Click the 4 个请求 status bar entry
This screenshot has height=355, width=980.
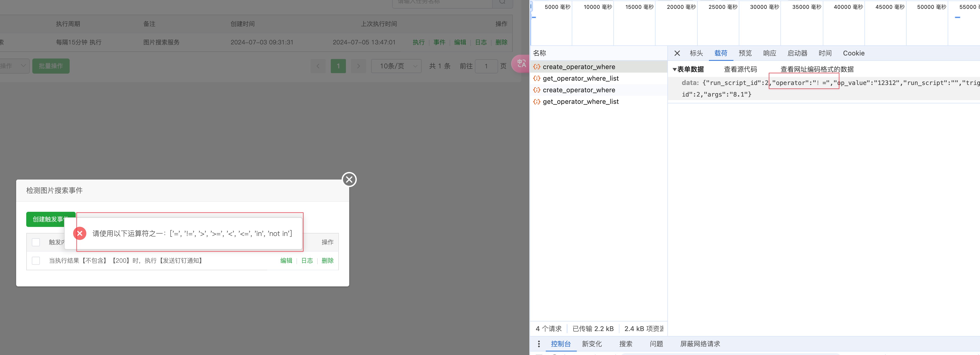(549, 329)
